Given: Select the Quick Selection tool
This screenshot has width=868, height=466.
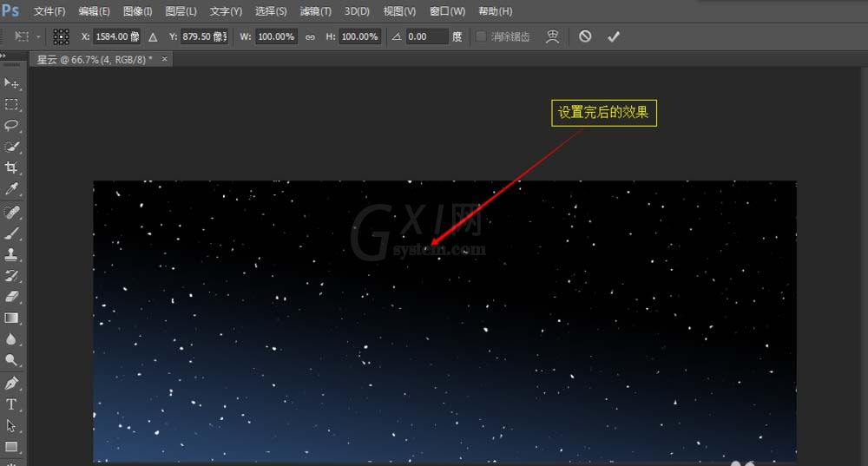Looking at the screenshot, I should coord(11,147).
